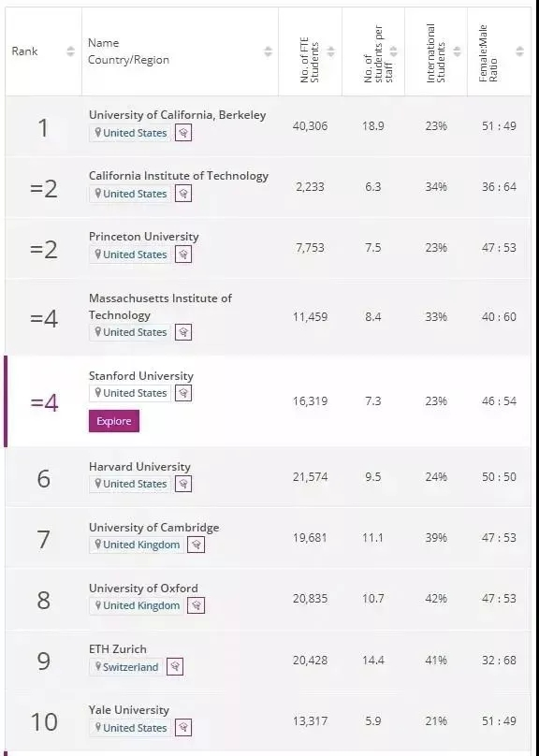Select the Name Country/Region column header

click(131, 51)
